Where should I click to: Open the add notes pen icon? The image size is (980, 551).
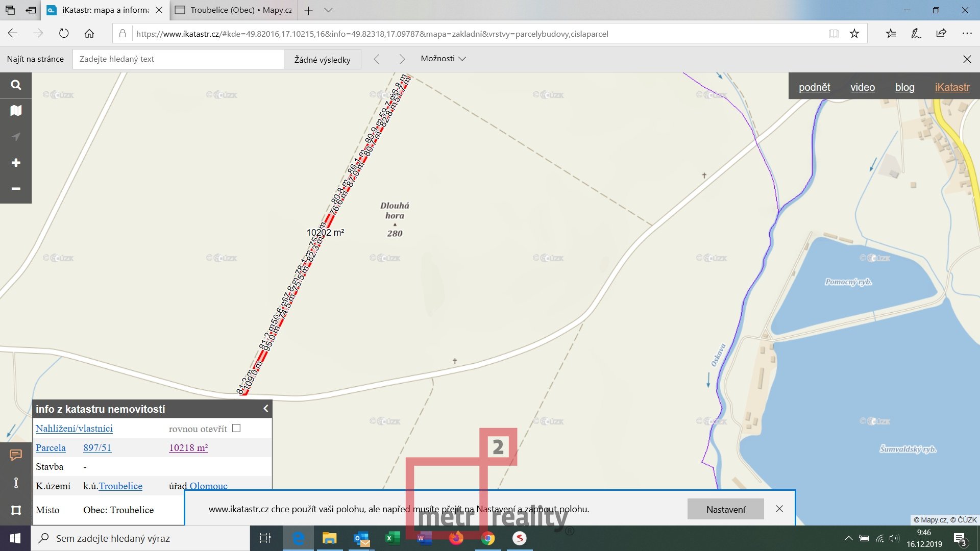(916, 34)
